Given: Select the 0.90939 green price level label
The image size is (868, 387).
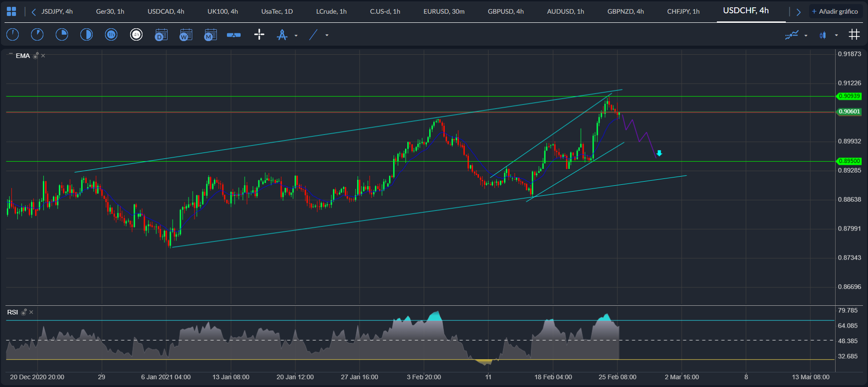Looking at the screenshot, I should [849, 96].
